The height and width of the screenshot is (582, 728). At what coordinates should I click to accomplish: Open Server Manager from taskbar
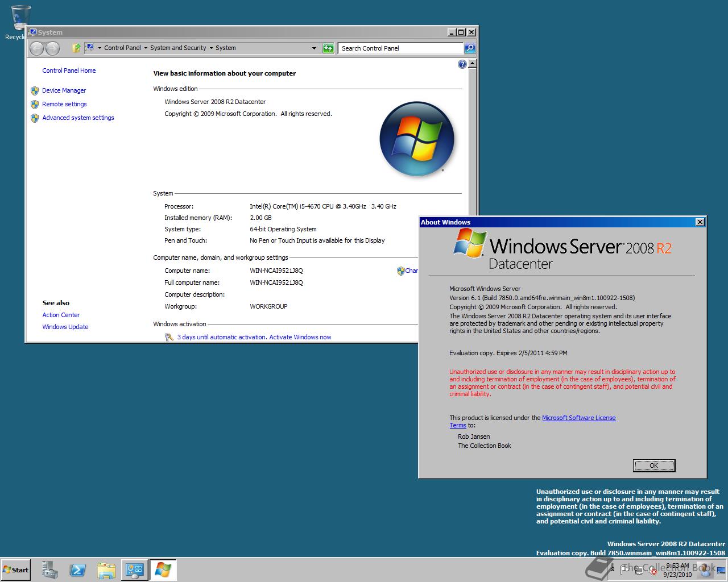pos(50,570)
